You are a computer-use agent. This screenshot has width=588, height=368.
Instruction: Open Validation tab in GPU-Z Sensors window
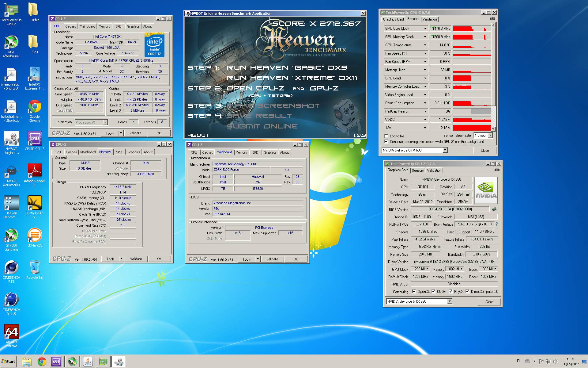[x=430, y=19]
